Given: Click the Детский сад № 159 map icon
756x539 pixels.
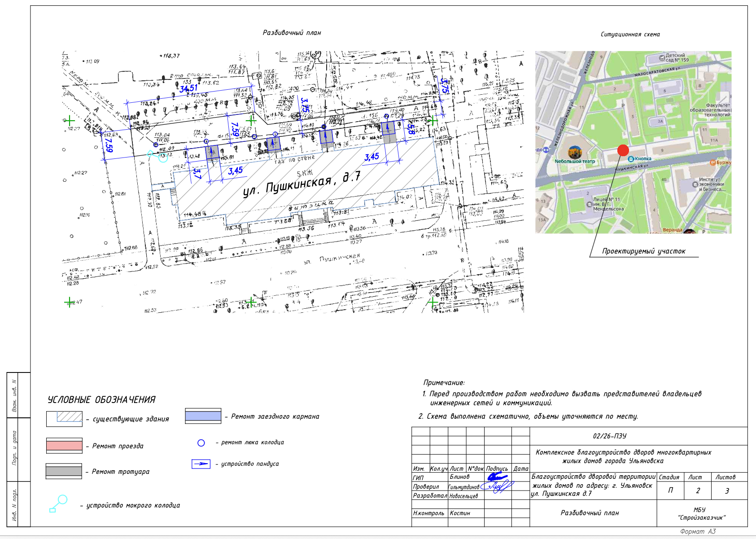Looking at the screenshot, I should 662,57.
